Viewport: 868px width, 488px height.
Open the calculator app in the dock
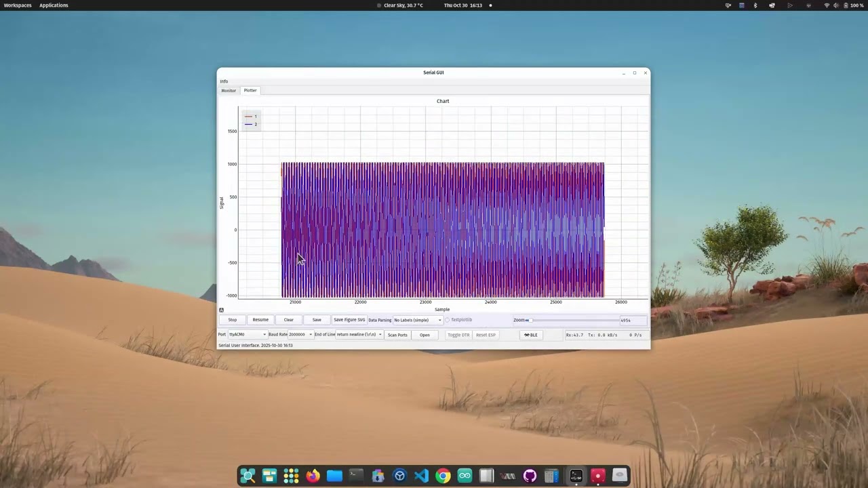551,476
